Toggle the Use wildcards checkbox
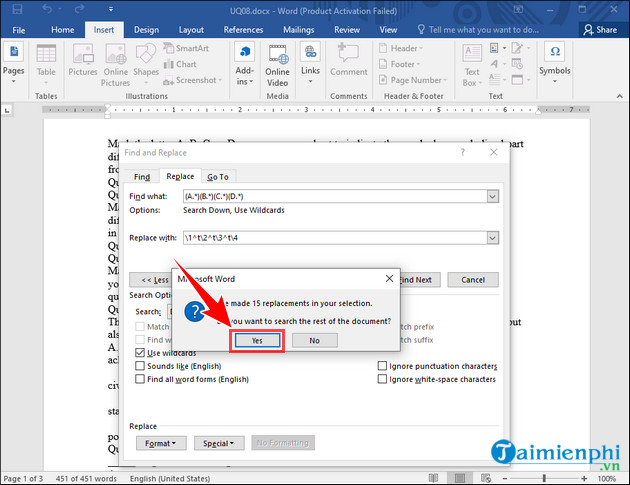Viewport: 630px width, 485px height. click(x=140, y=353)
